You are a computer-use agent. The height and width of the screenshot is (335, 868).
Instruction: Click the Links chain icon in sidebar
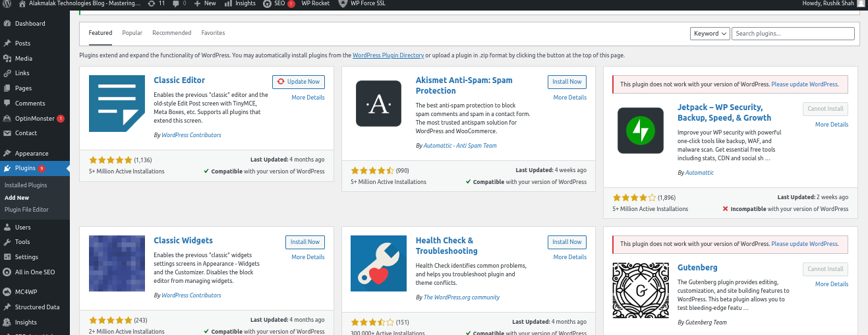point(7,73)
